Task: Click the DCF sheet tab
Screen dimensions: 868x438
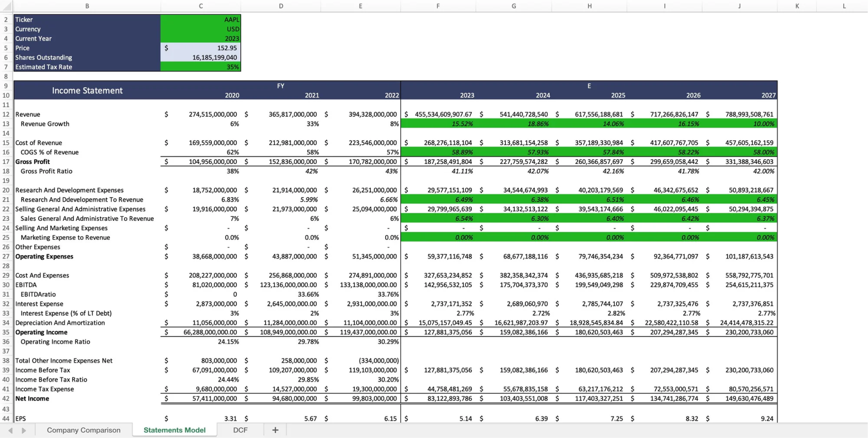Action: [x=240, y=430]
